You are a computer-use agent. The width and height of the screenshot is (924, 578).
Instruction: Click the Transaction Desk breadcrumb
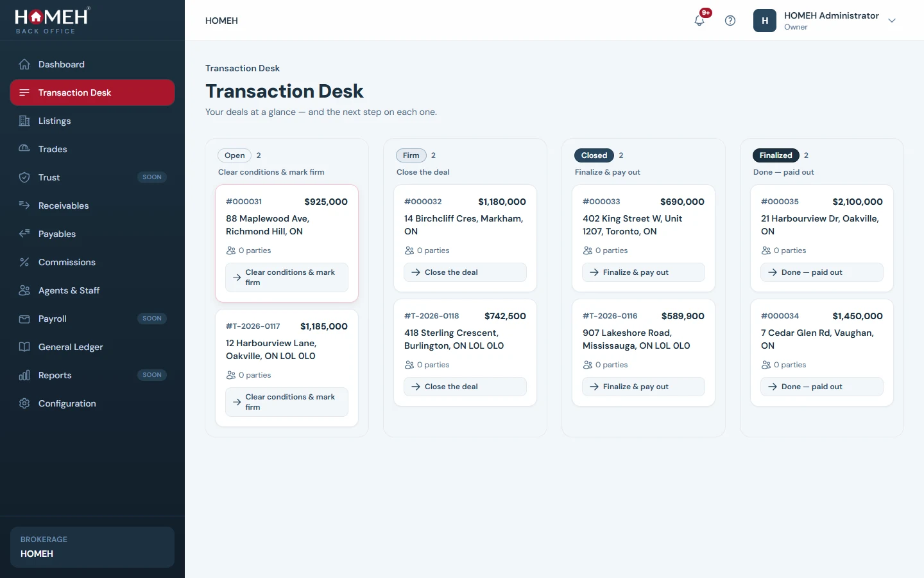tap(243, 68)
